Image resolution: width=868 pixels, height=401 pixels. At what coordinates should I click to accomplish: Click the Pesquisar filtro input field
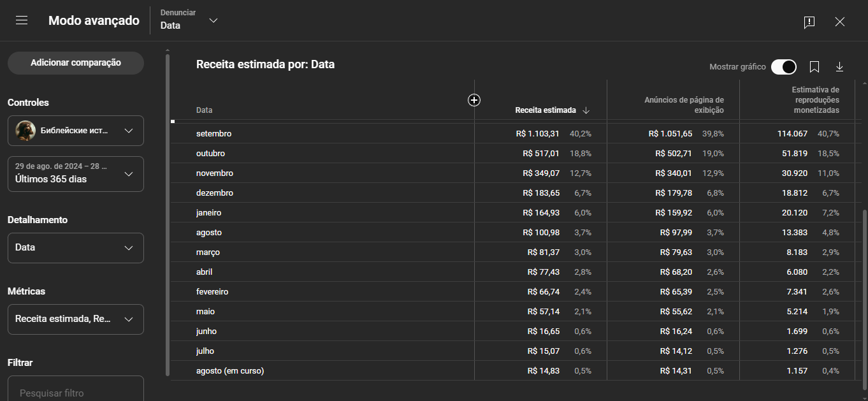pos(76,393)
